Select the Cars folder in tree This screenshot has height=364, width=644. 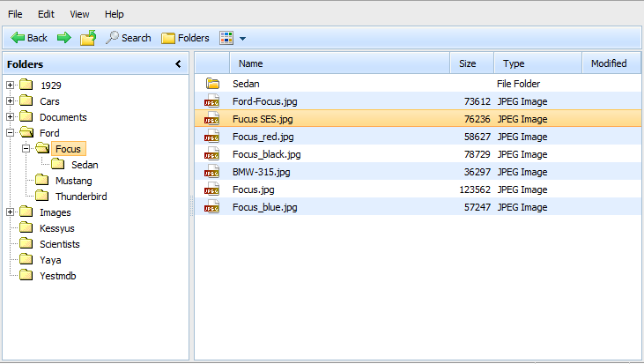click(x=49, y=101)
